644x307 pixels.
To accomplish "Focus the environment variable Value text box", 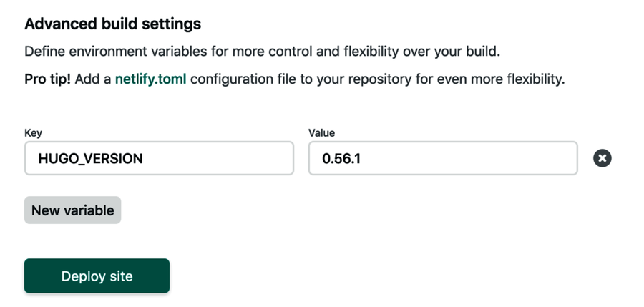I will [442, 158].
